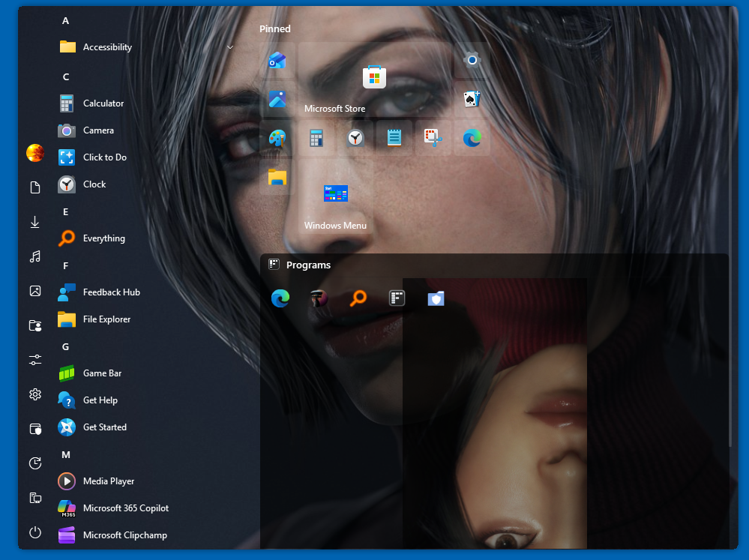This screenshot has height=560, width=749.
Task: Open the shield folder icon in Programs
Action: [436, 298]
